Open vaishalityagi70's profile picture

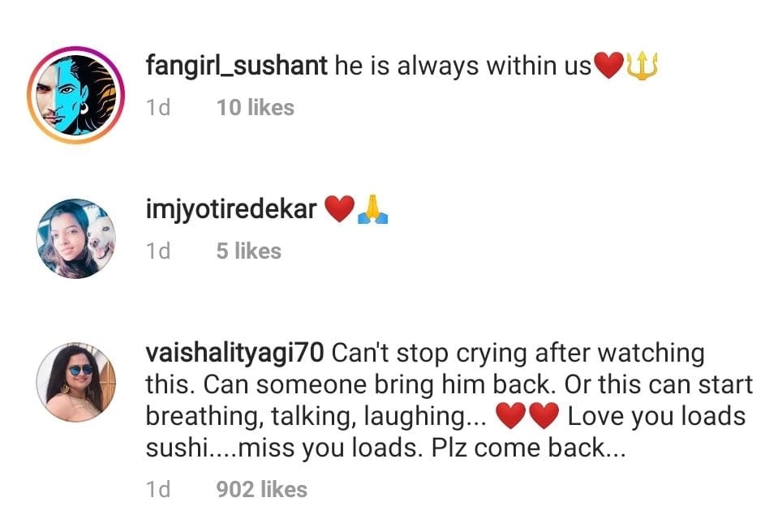(76, 382)
